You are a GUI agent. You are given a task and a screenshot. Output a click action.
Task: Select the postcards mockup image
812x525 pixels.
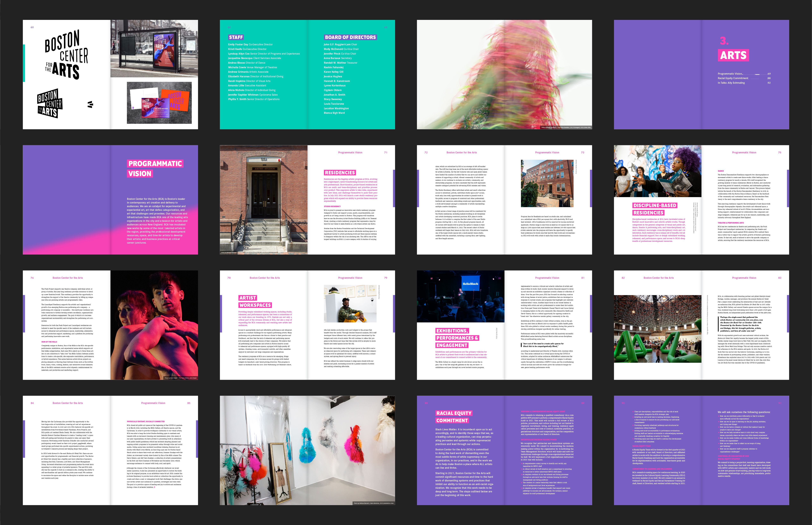tap(159, 103)
